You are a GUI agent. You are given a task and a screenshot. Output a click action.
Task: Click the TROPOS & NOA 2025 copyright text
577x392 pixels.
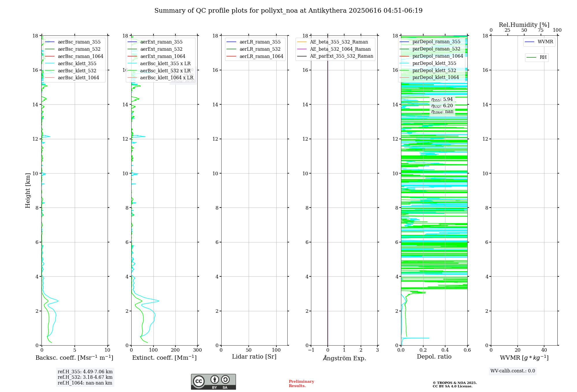pyautogui.click(x=455, y=385)
